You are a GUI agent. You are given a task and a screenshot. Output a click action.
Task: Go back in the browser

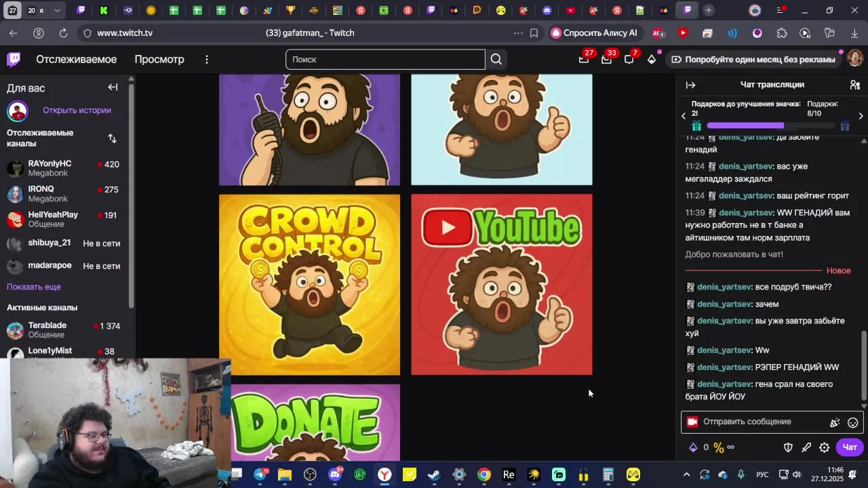(x=14, y=33)
